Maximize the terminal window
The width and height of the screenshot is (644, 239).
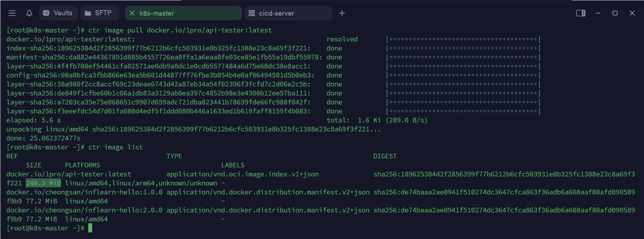tap(615, 13)
